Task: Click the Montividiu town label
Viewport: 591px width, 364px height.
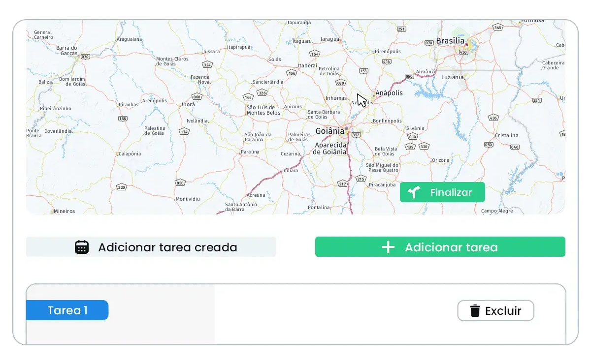Action: (x=188, y=199)
